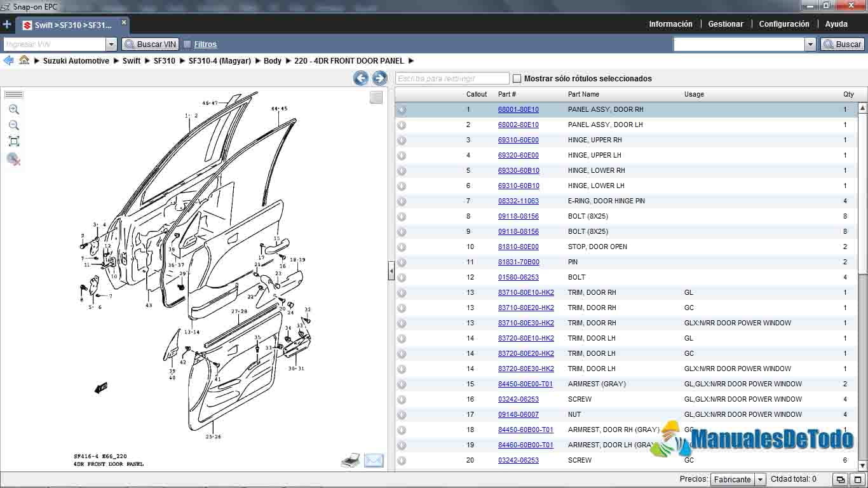
Task: Click info icon for the NUT row
Action: point(402,415)
